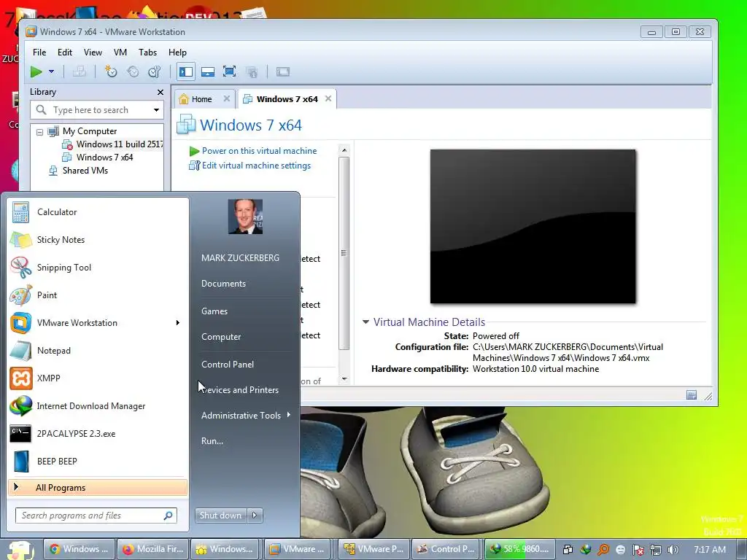Close the Windows 7 x64 tab
Screen dimensions: 747x560
328,98
